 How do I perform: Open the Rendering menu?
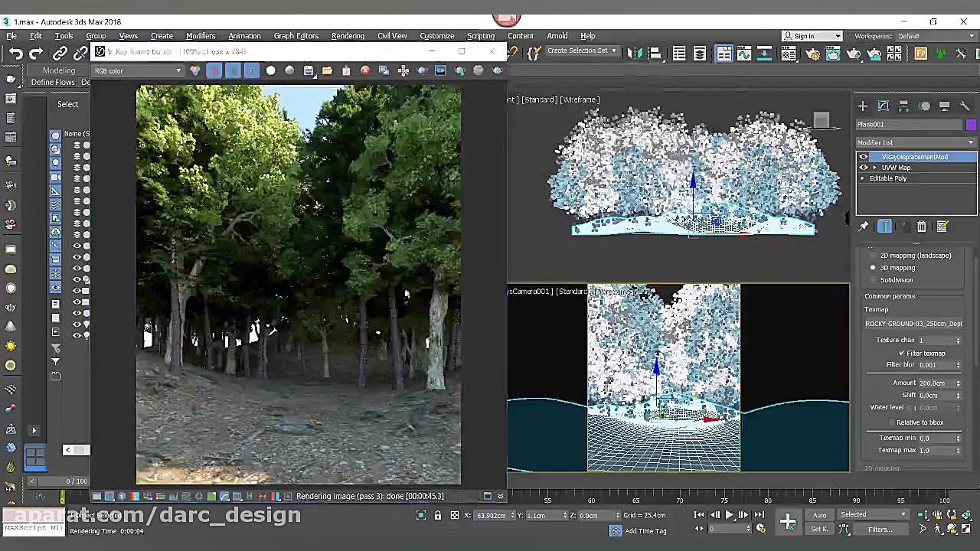point(348,36)
